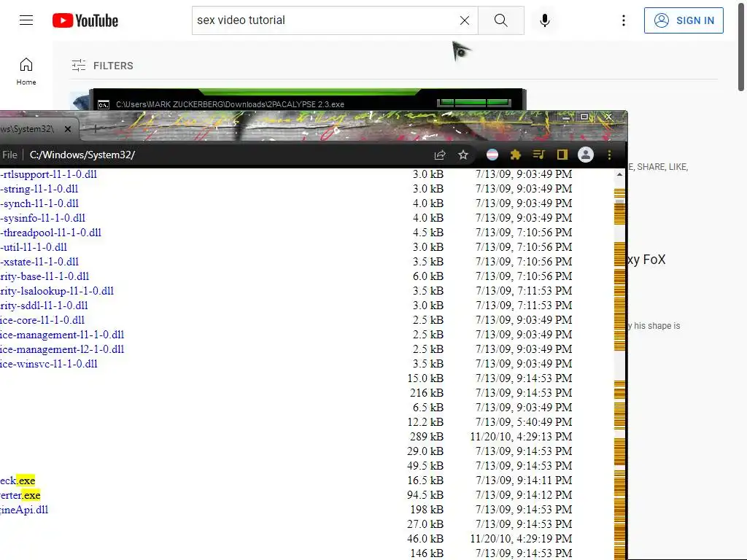Click the 7/13/09, 9:14:11 PM date cell
The image size is (747, 560).
click(524, 481)
